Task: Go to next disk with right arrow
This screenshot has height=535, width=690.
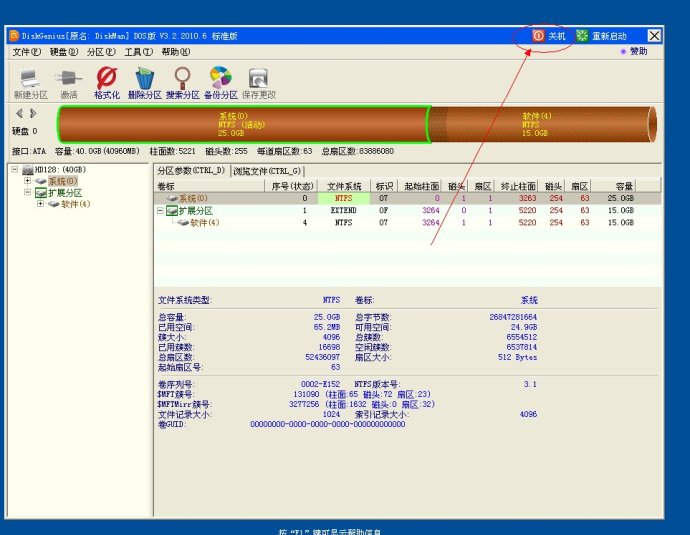Action: click(x=33, y=114)
